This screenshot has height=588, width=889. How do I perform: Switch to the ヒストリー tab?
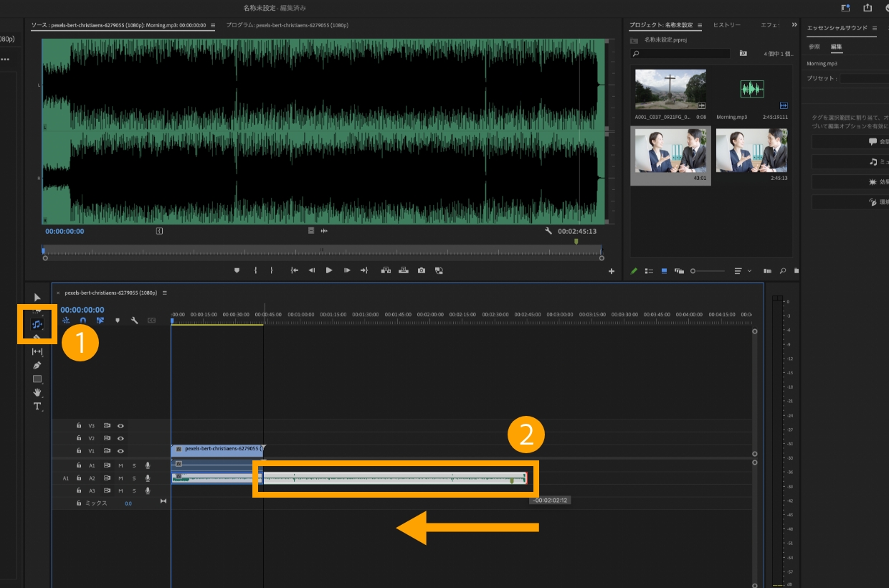coord(727,25)
